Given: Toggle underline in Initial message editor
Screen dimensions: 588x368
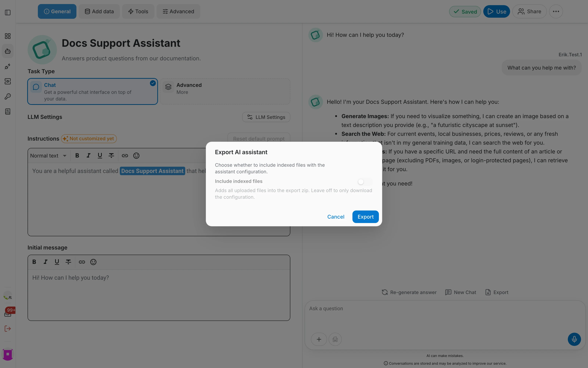Looking at the screenshot, I should [57, 262].
